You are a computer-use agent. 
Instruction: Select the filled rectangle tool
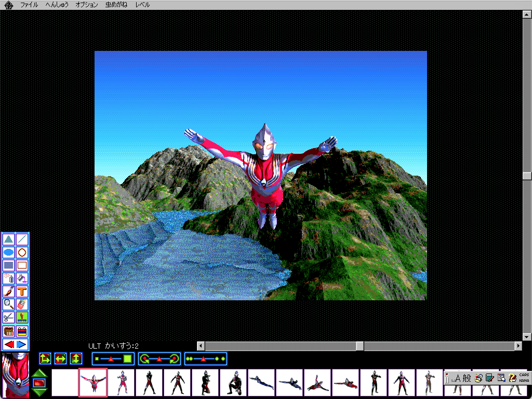[x=9, y=265]
